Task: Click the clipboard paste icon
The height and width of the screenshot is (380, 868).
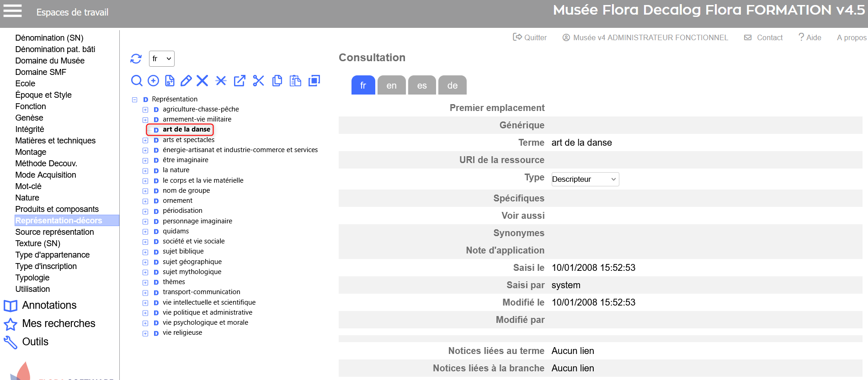Action: point(295,81)
